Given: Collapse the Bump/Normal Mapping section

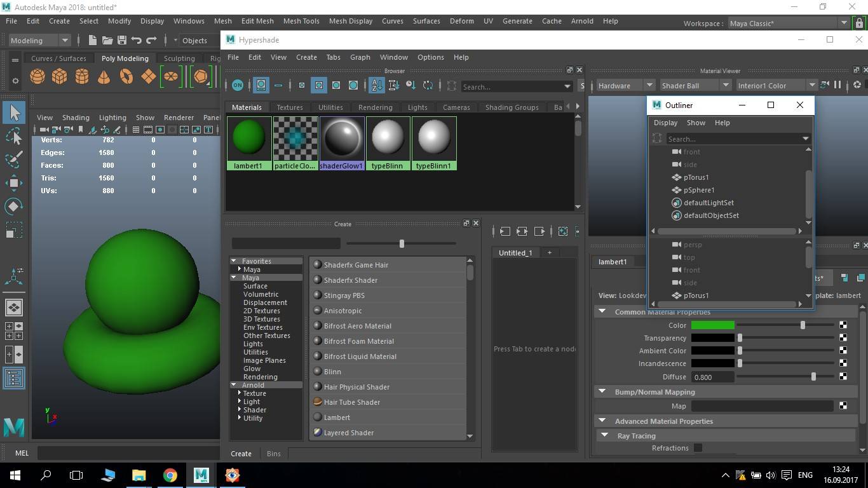Looking at the screenshot, I should click(602, 392).
